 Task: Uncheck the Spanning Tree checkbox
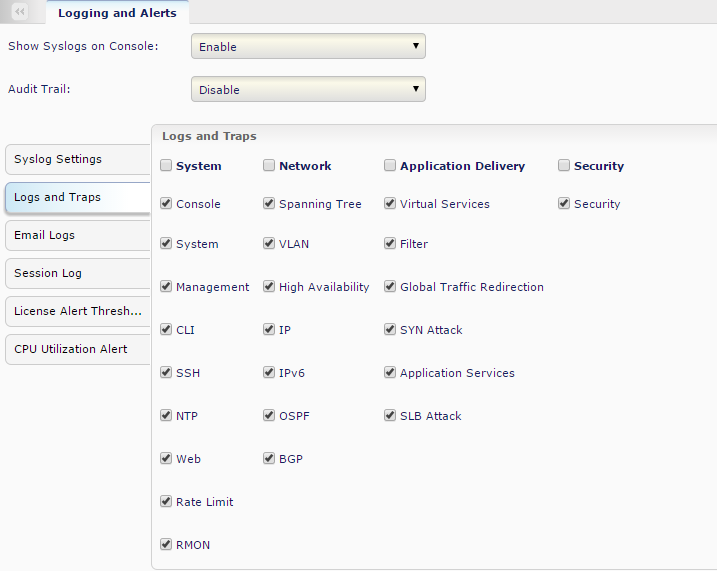point(269,203)
